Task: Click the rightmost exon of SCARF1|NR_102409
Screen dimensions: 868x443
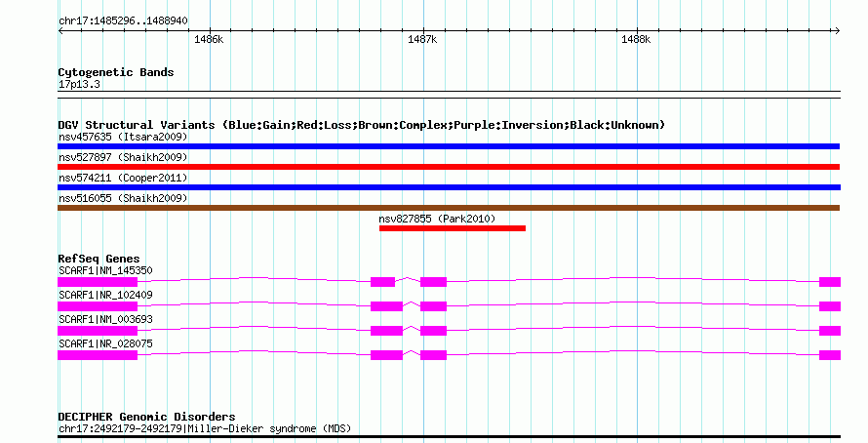Action: (x=830, y=306)
